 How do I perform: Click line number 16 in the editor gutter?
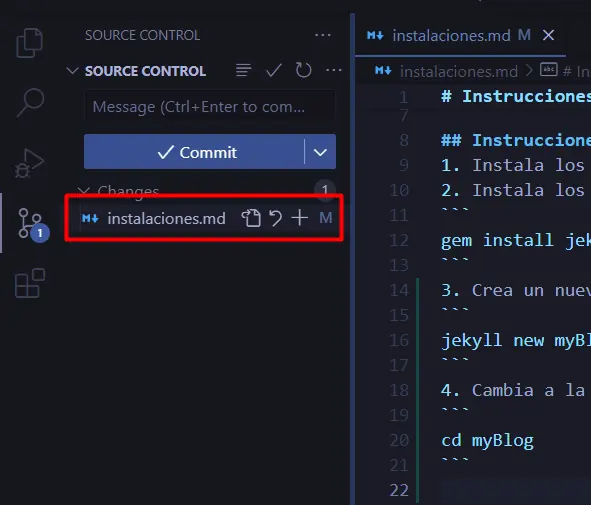[399, 340]
